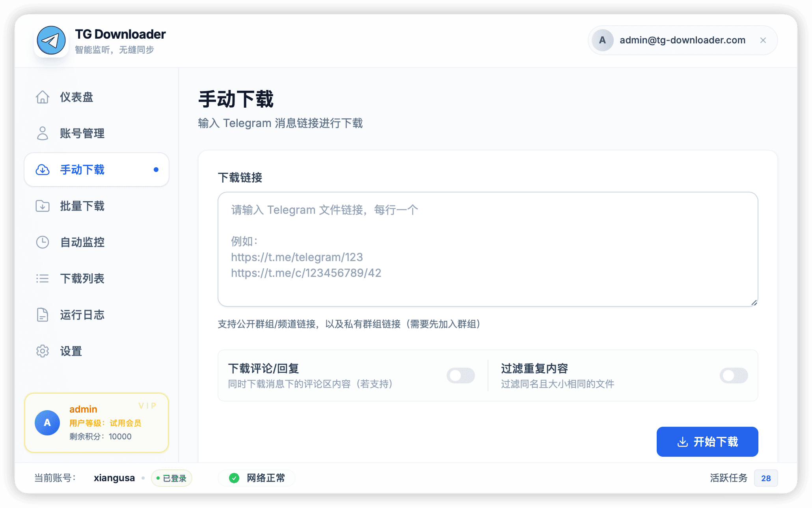Viewport: 812px width, 508px height.
Task: Dismiss the admin email chip with the X
Action: pyautogui.click(x=763, y=40)
